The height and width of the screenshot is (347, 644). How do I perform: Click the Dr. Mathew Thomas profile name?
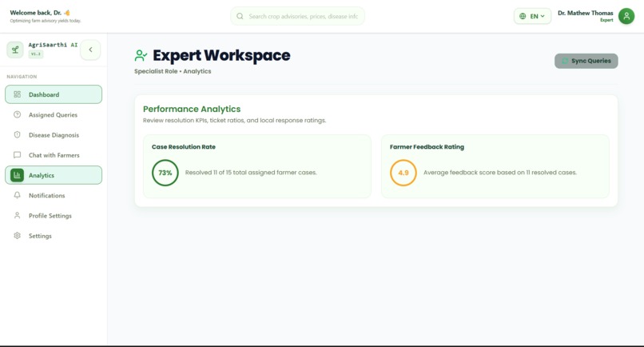585,13
